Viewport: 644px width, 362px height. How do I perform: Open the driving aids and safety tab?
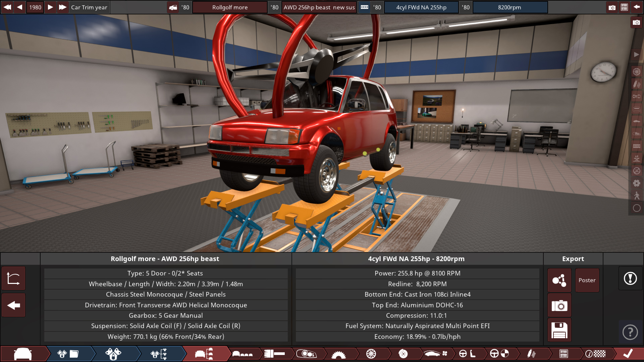tap(499, 354)
